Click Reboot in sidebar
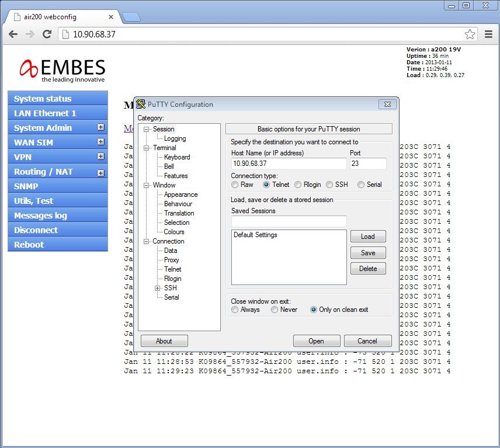 tap(58, 245)
